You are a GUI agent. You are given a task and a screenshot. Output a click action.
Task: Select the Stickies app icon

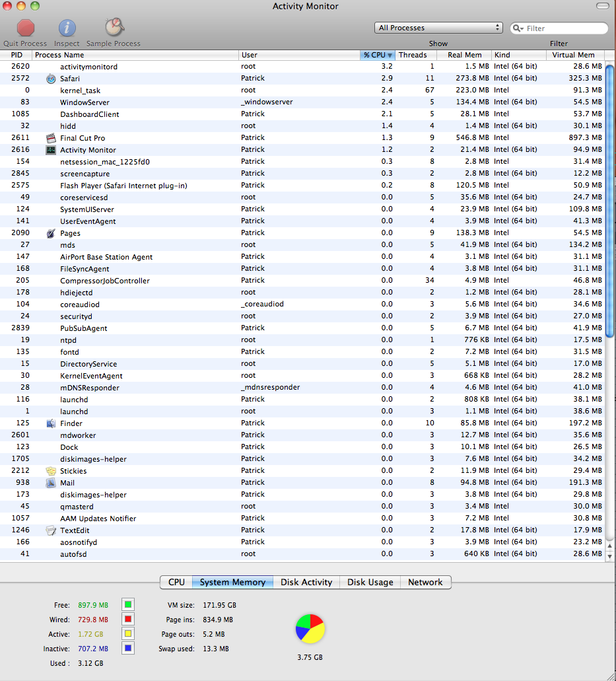click(51, 471)
